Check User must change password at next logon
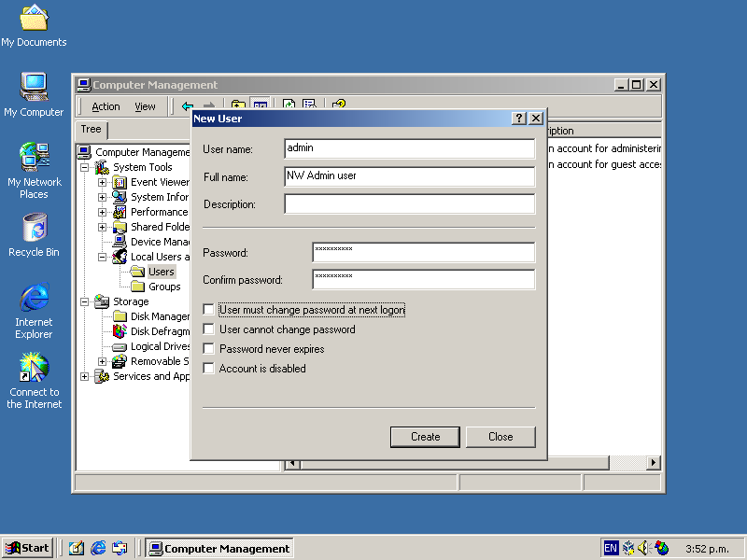The height and width of the screenshot is (560, 747). [x=208, y=310]
